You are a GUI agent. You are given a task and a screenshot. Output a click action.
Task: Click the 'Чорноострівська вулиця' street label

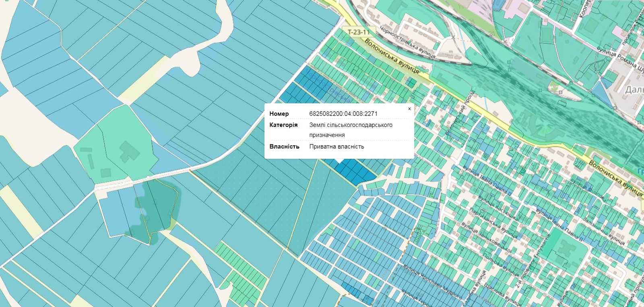click(x=409, y=43)
